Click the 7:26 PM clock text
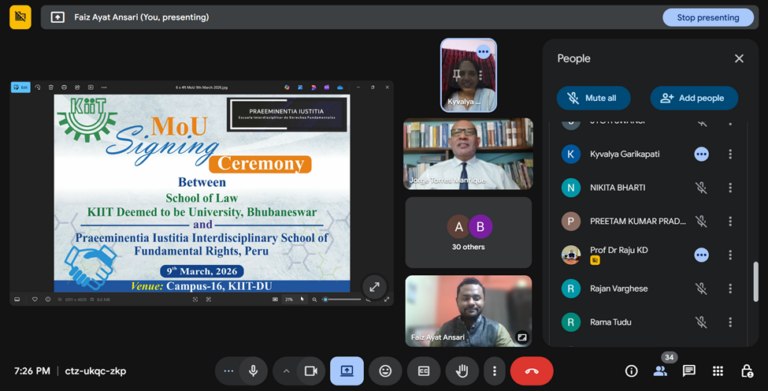 [32, 371]
